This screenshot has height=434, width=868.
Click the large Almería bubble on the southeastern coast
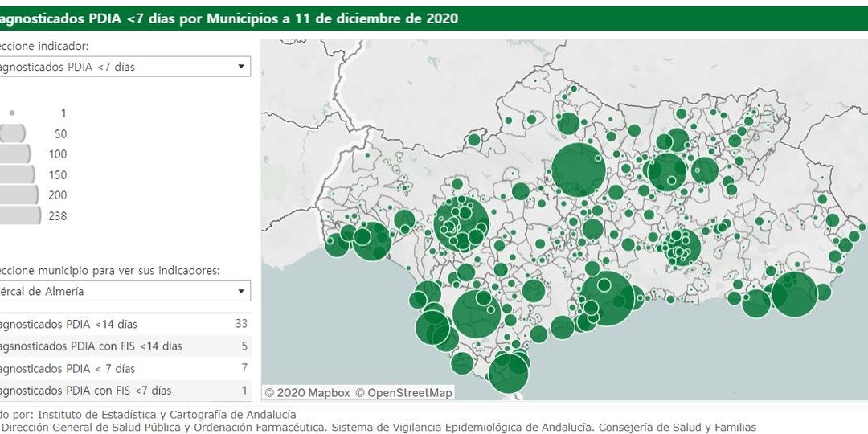(x=794, y=295)
